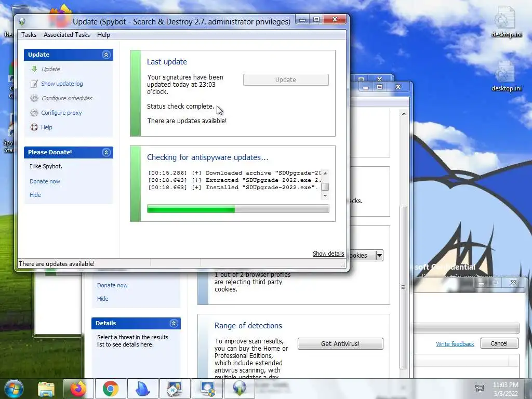The height and width of the screenshot is (399, 532).
Task: Click the Write feedback link
Action: pos(455,344)
